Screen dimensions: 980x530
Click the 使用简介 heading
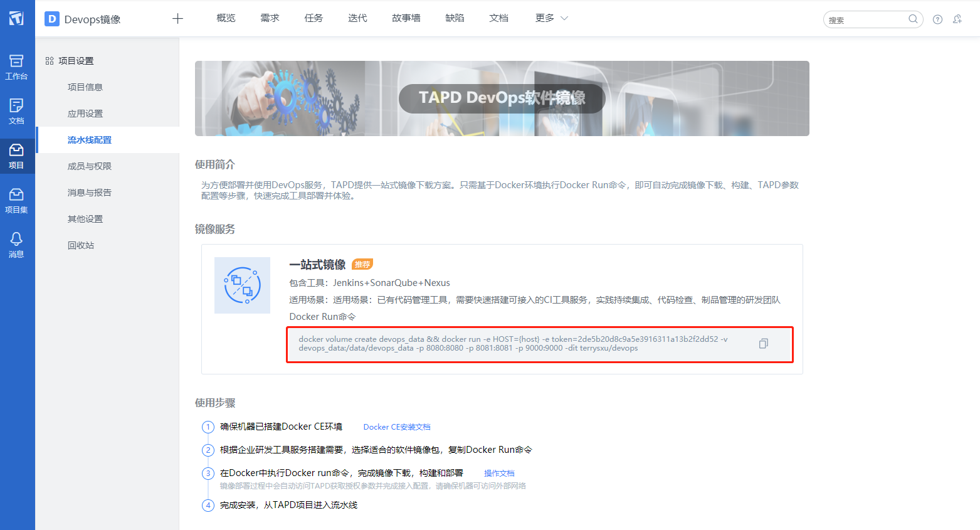point(215,164)
